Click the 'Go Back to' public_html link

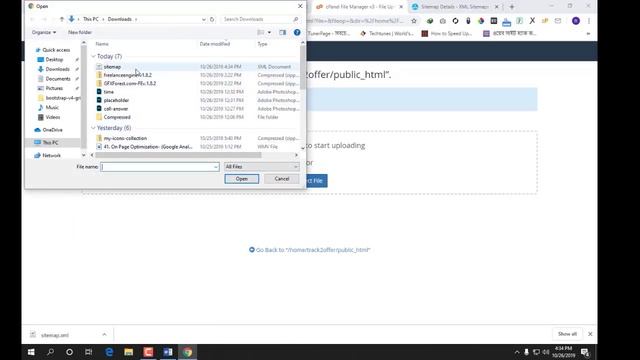(x=309, y=250)
